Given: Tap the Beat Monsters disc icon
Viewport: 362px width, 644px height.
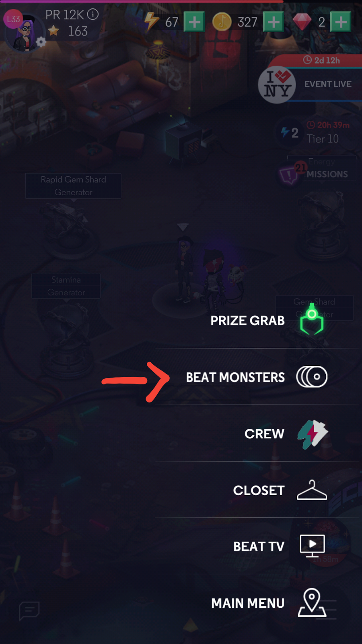Looking at the screenshot, I should 312,377.
